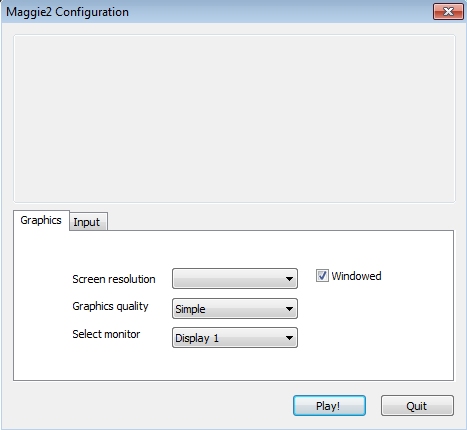Uncheck the Windowed checkbox
The width and height of the screenshot is (467, 430).
(322, 276)
